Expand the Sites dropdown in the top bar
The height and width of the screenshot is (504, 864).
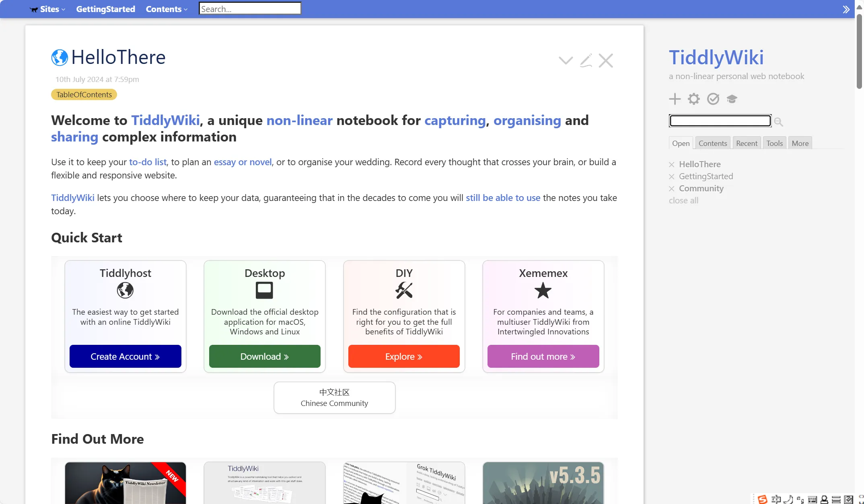coord(47,9)
